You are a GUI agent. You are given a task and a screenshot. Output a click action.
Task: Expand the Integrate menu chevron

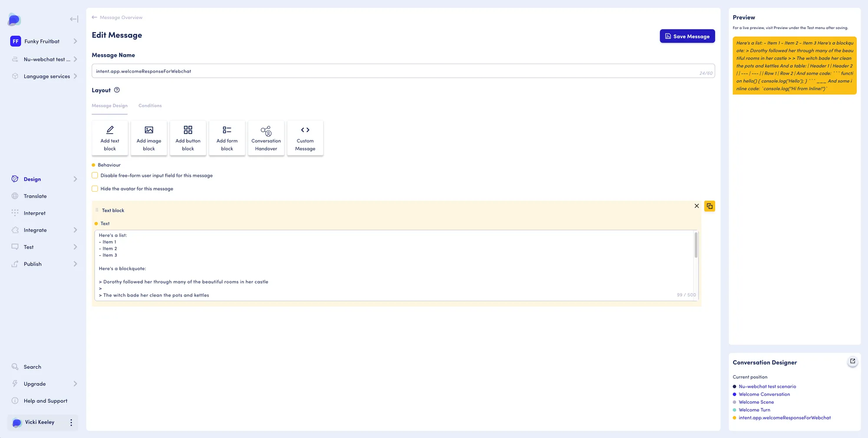75,230
